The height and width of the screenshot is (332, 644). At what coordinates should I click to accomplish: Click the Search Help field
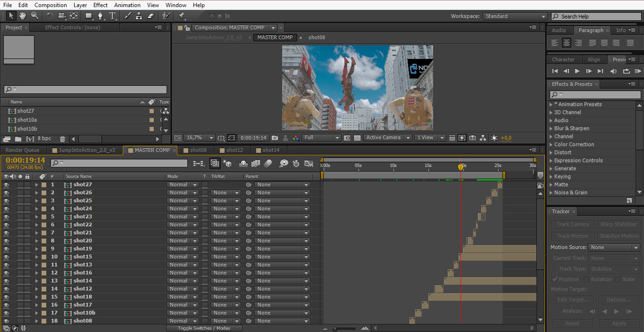(596, 16)
